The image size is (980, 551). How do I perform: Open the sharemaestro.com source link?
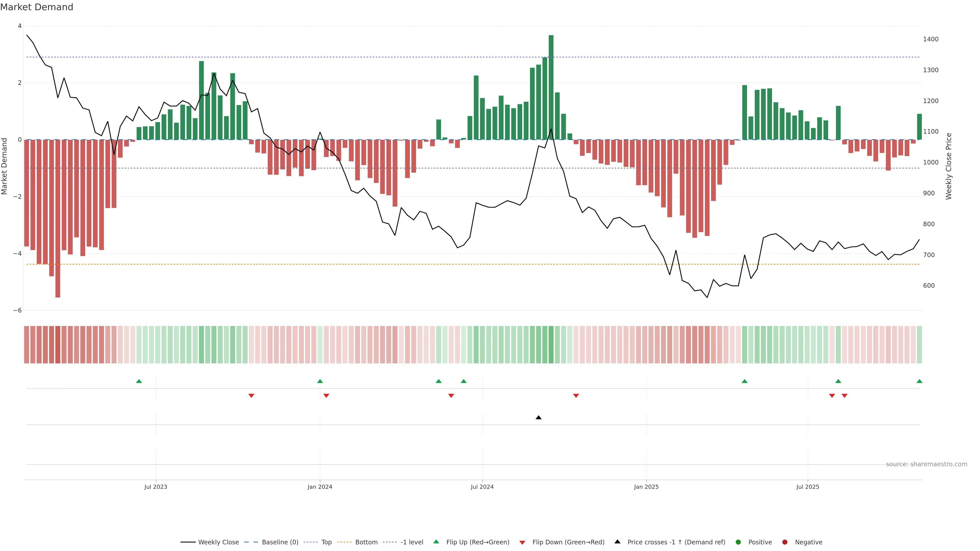pyautogui.click(x=926, y=464)
